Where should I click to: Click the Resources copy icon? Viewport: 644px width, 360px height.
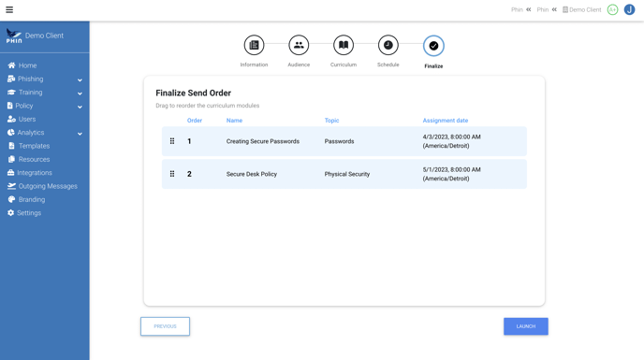11,159
